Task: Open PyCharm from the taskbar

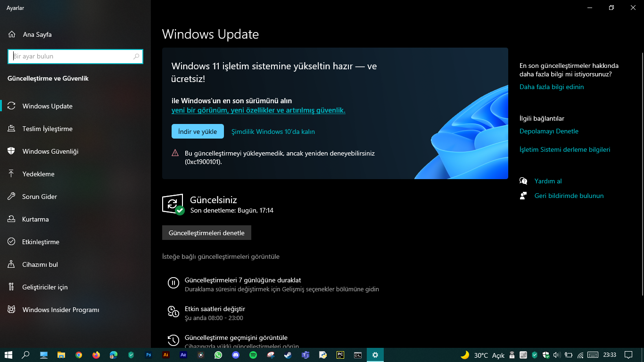Action: click(x=340, y=355)
